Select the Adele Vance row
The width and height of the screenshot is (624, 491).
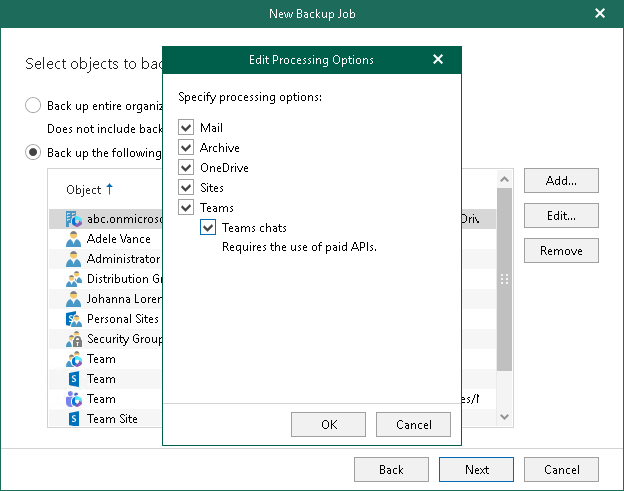point(105,239)
